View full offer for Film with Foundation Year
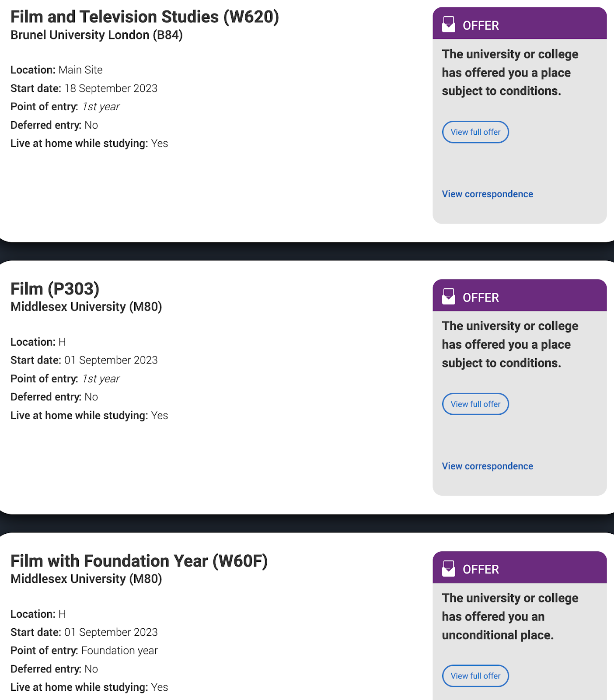The height and width of the screenshot is (700, 614). [x=475, y=676]
